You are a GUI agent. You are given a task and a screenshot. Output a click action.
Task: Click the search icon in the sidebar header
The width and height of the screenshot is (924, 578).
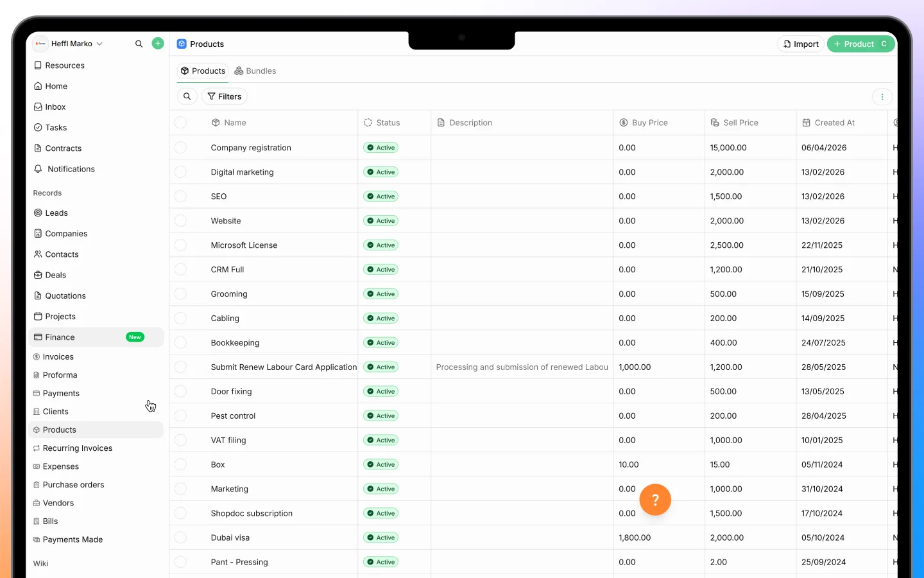pos(139,44)
